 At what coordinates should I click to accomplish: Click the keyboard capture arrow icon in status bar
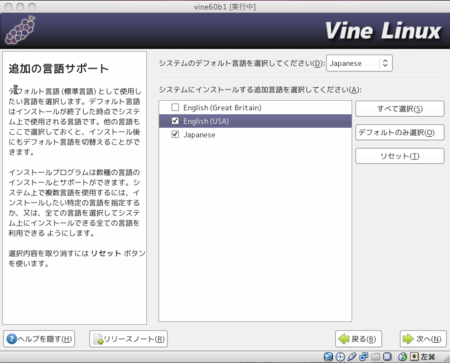click(414, 356)
